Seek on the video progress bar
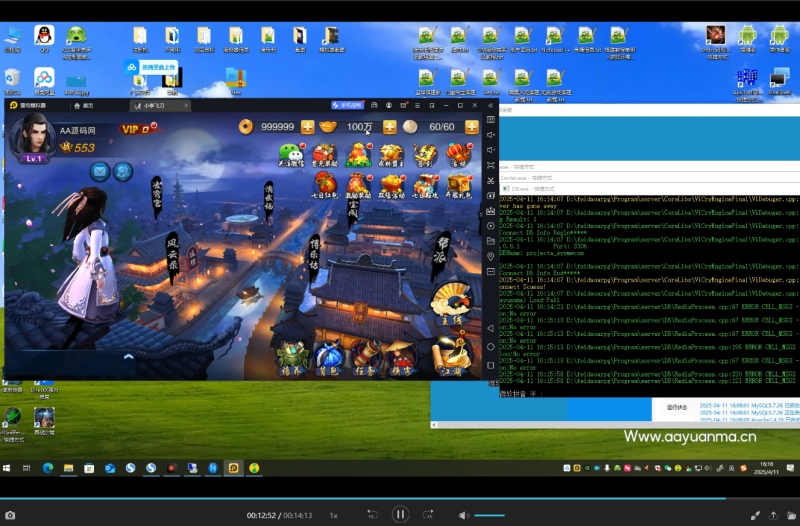800x526 pixels. [x=400, y=498]
